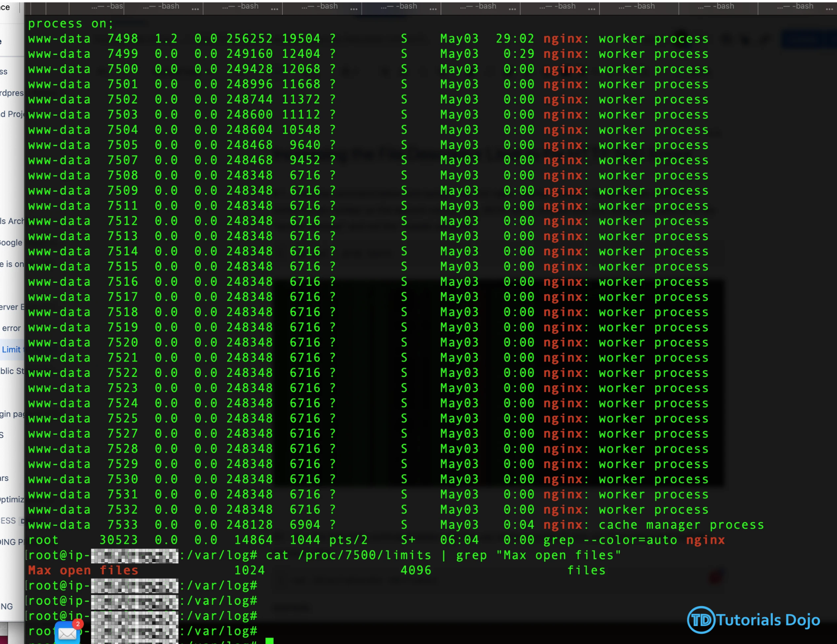This screenshot has height=644, width=837.
Task: Click '12404' RSS value in row 7499
Action: (x=301, y=54)
